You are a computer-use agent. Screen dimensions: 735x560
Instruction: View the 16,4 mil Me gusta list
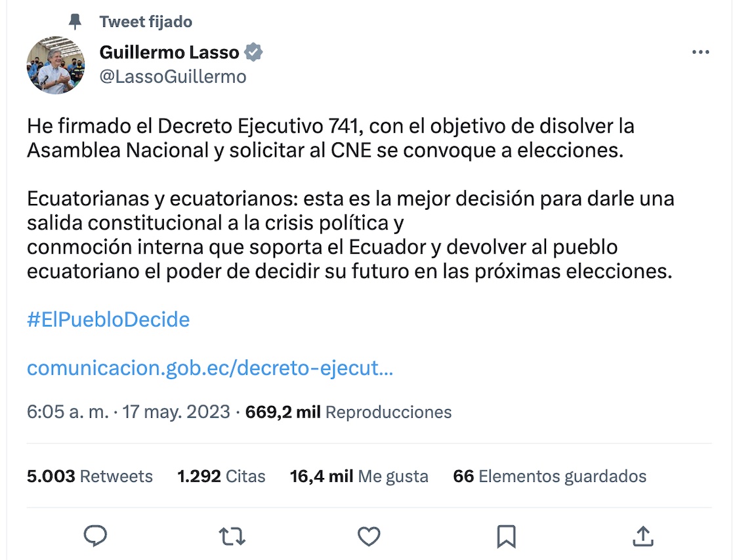359,476
